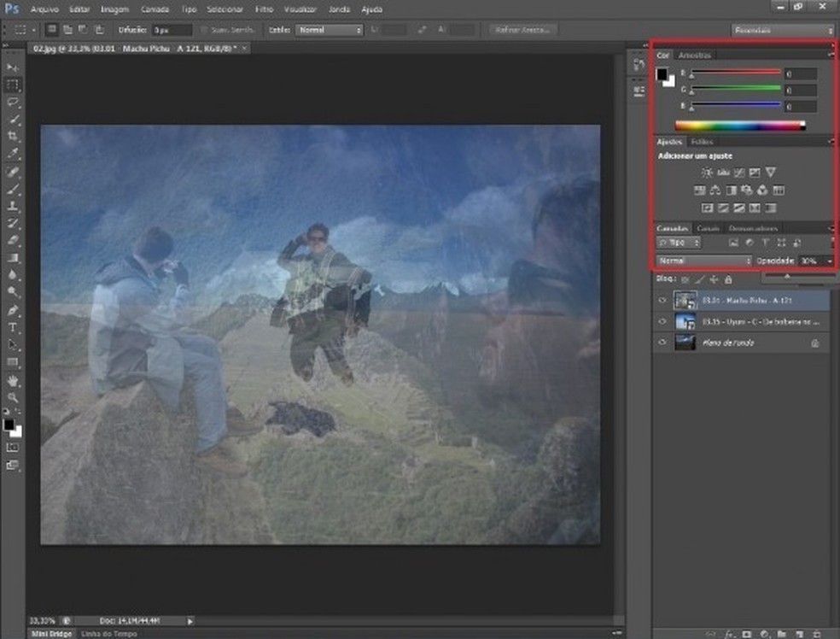Open the workspace Essenciais dropdown

tap(782, 30)
